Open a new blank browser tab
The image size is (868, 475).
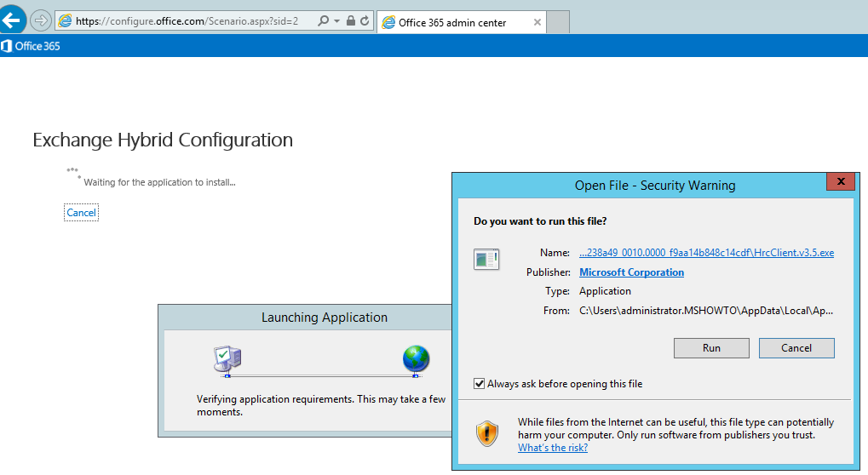[x=558, y=22]
